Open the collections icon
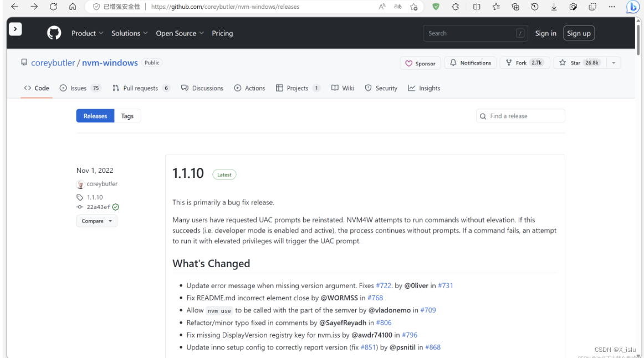Screen dimensions: 644x358 pyautogui.click(x=515, y=7)
